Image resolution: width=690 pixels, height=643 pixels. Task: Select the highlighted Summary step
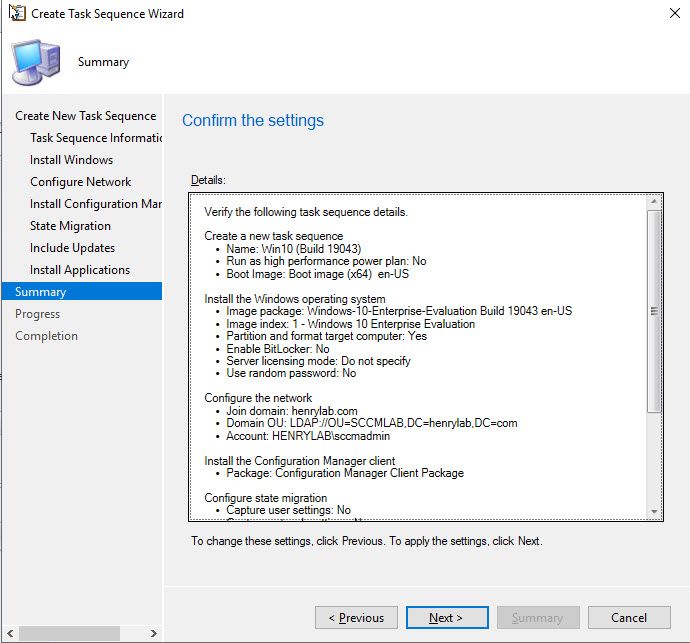(40, 292)
